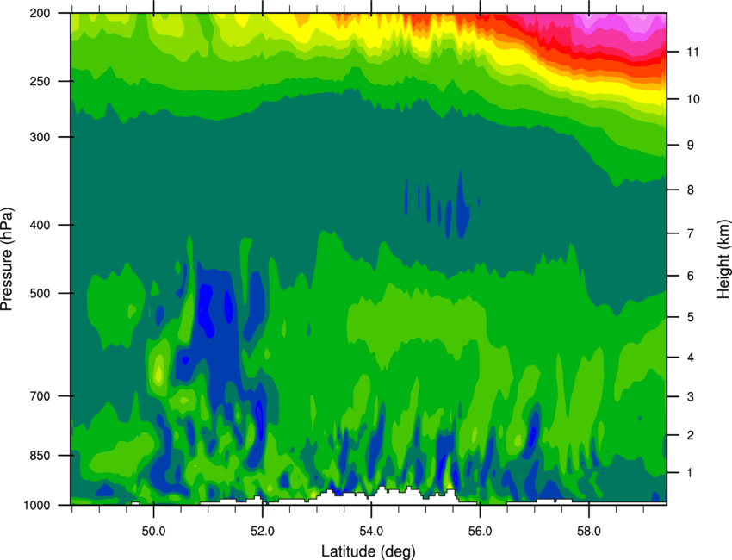The width and height of the screenshot is (732, 560).
Task: Pick the 3 km height label
Action: [691, 396]
